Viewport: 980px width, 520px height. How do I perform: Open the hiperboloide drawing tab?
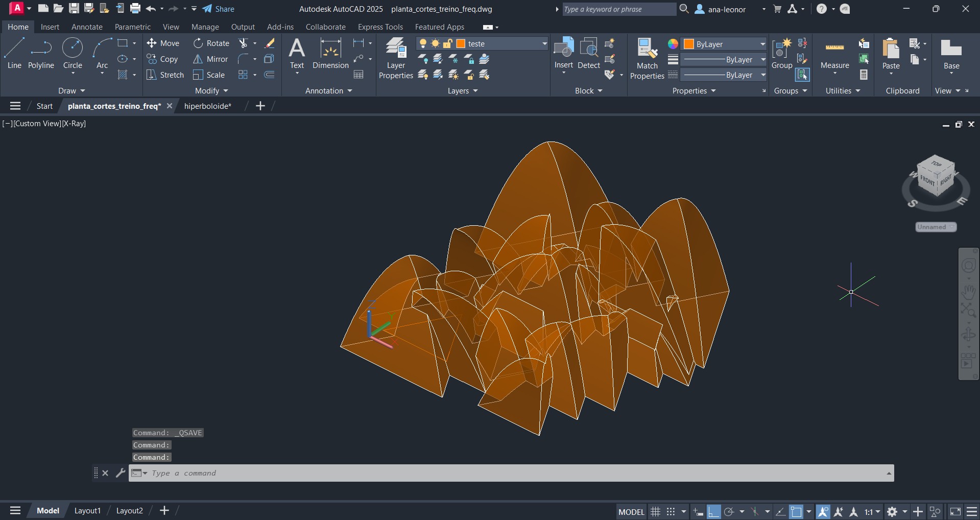[207, 106]
